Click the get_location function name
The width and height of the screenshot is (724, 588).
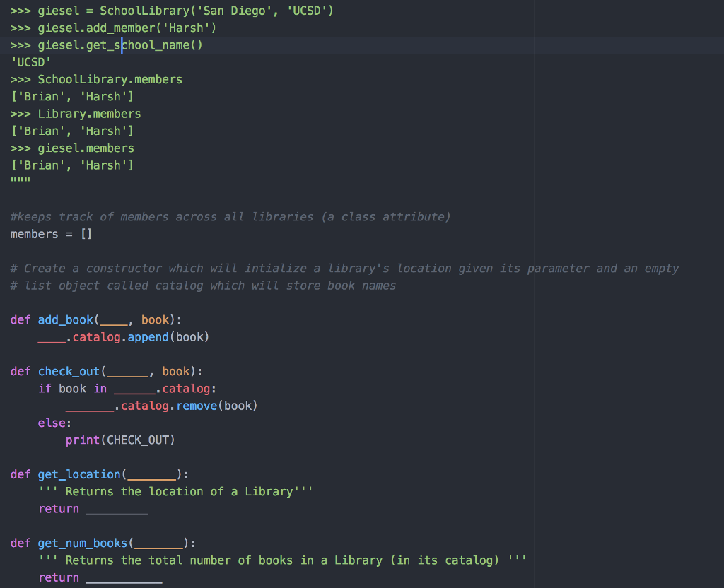79,474
